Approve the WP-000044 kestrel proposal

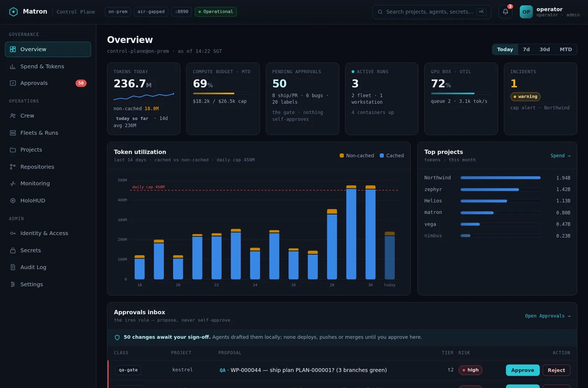tap(522, 370)
